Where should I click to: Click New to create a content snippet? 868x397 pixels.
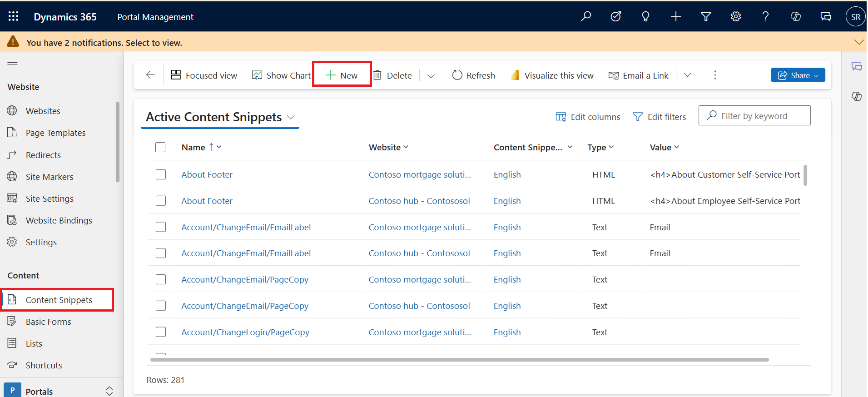342,75
